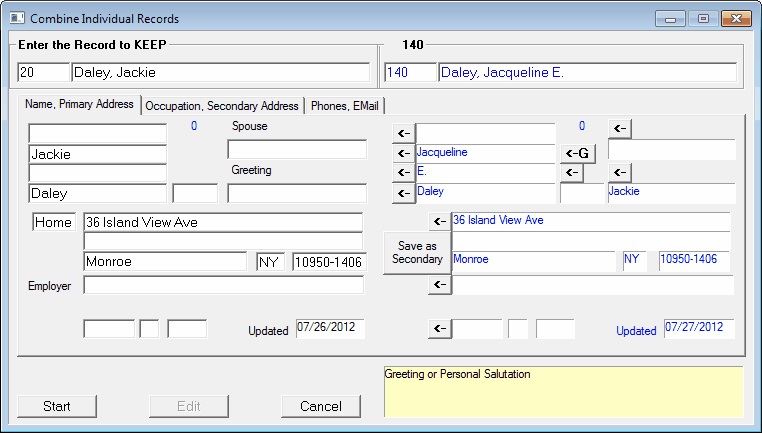
Task: Click right 36 Island View Ave field
Action: [591, 222]
